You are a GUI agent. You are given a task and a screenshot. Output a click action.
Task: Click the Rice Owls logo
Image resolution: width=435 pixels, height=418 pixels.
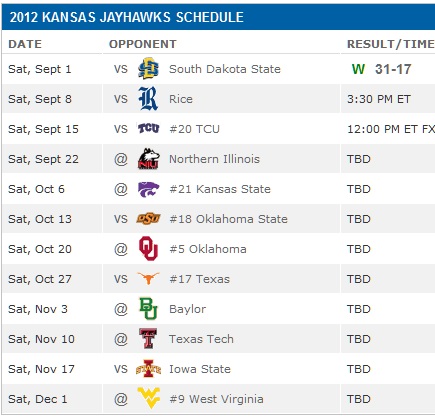[x=148, y=99]
